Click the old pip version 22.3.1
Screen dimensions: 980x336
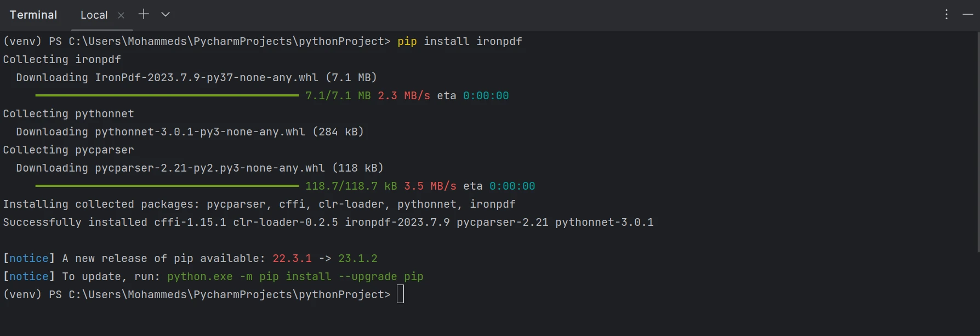click(x=292, y=258)
